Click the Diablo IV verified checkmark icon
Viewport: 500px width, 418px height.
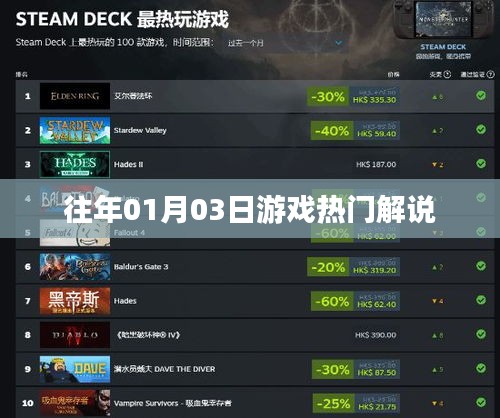[x=481, y=334]
